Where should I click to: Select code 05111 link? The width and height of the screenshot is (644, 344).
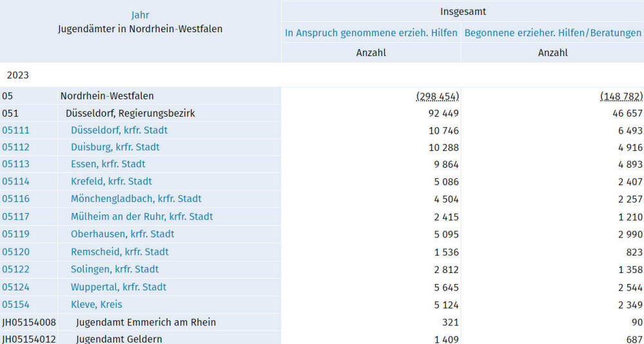point(15,130)
